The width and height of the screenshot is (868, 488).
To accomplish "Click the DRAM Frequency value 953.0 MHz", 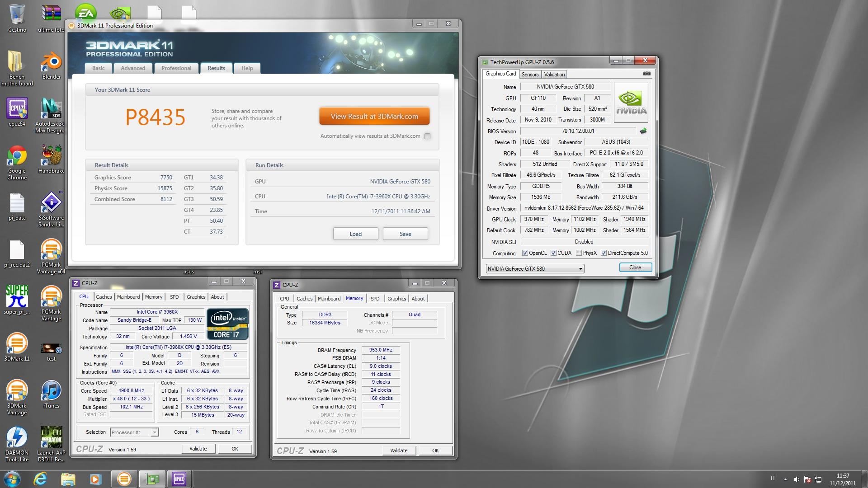I will (x=381, y=350).
